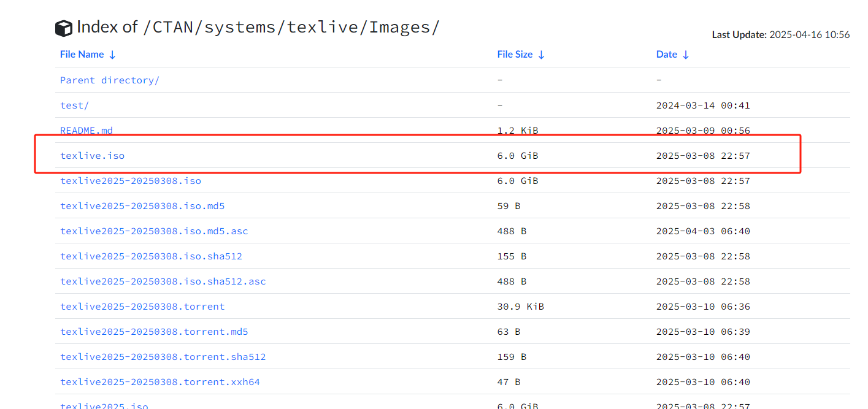868x409 pixels.
Task: Click the page heading path /CTAN/systems/texlive/Images/
Action: 291,28
